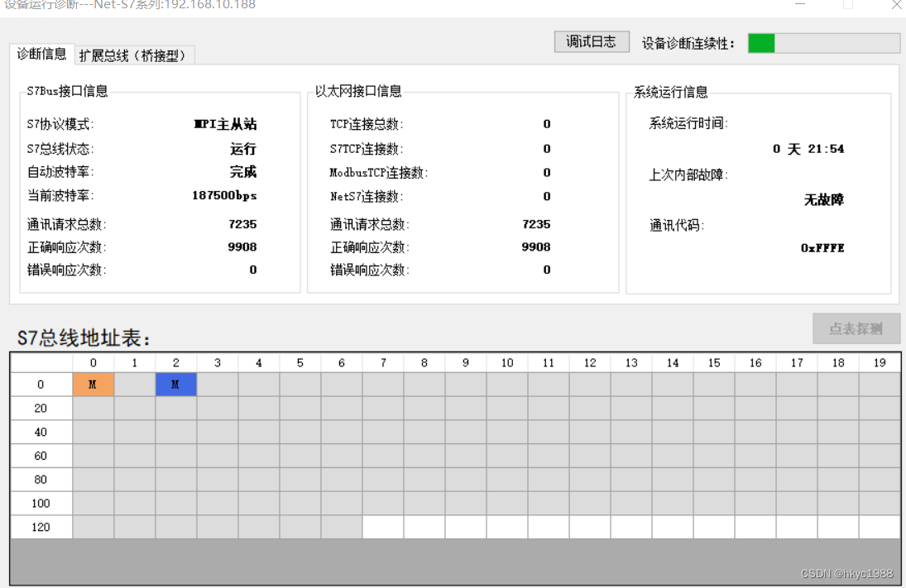Click the NetS7连接数 label
The image size is (906, 588).
[x=367, y=197]
